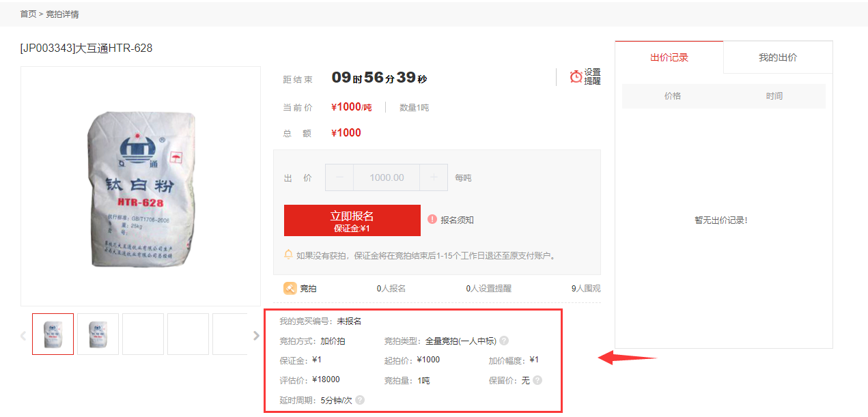
Task: Click 竞拍方式 加价拍 value
Action: pos(333,341)
